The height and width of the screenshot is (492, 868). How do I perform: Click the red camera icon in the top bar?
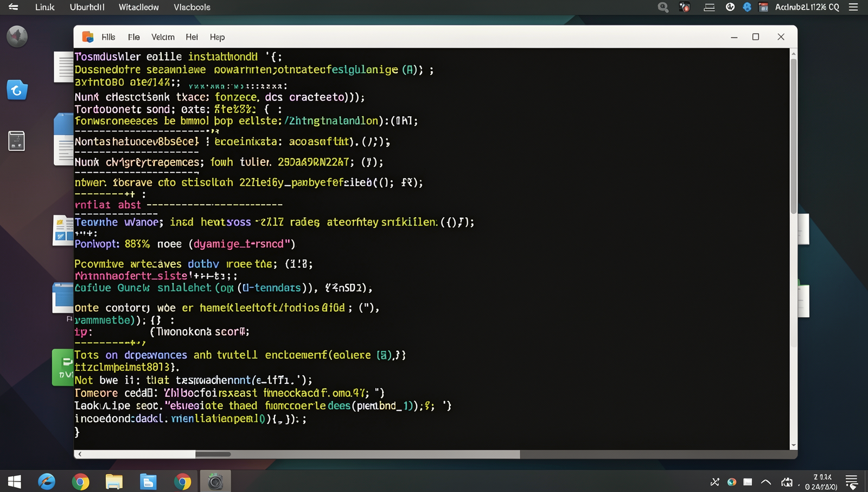coord(685,8)
